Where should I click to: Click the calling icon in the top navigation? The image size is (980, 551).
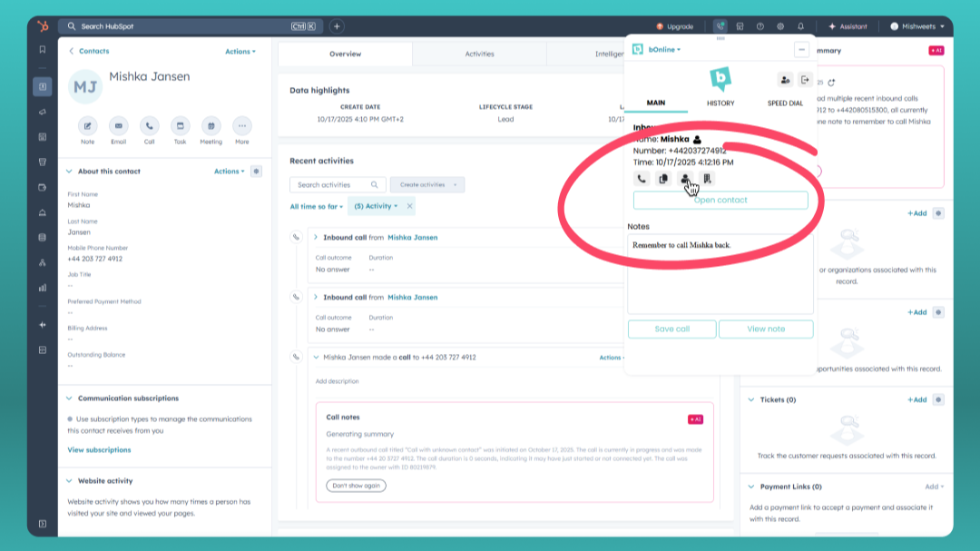coord(722,25)
